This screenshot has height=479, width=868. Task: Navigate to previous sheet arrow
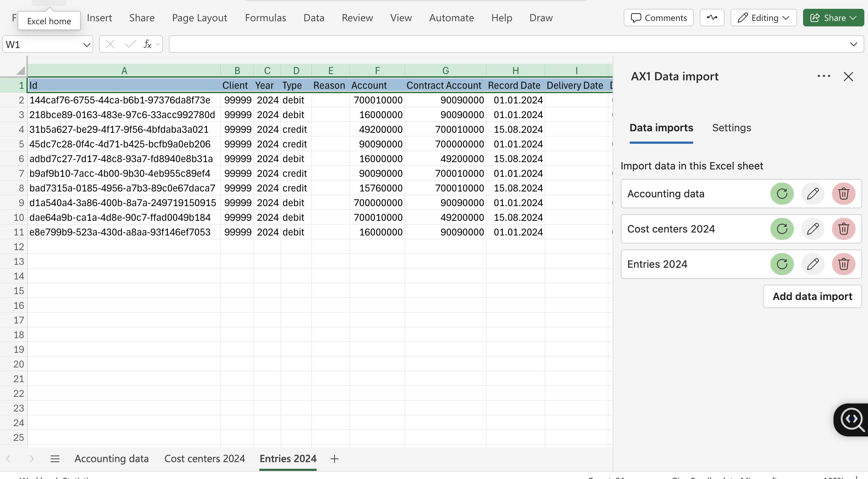pyautogui.click(x=8, y=458)
